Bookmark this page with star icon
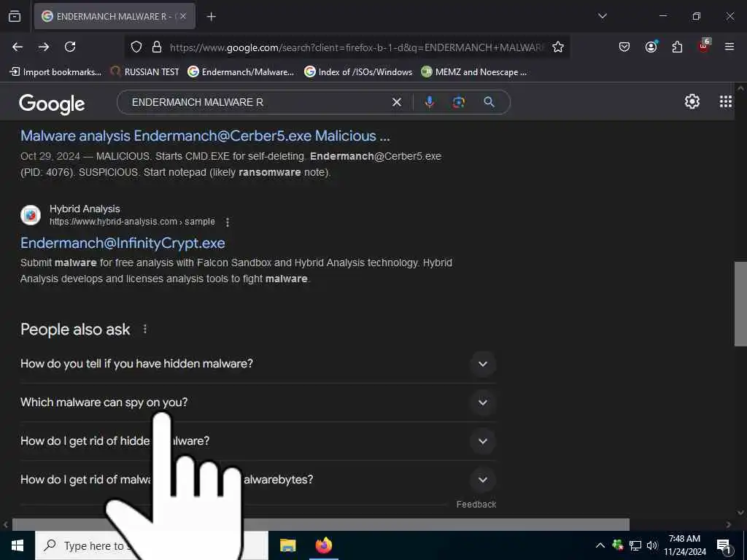The height and width of the screenshot is (560, 747). coord(558,47)
